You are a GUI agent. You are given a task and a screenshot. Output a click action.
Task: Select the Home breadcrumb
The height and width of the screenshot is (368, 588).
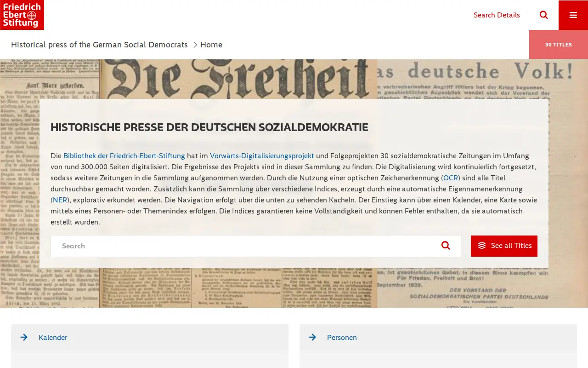(x=211, y=45)
